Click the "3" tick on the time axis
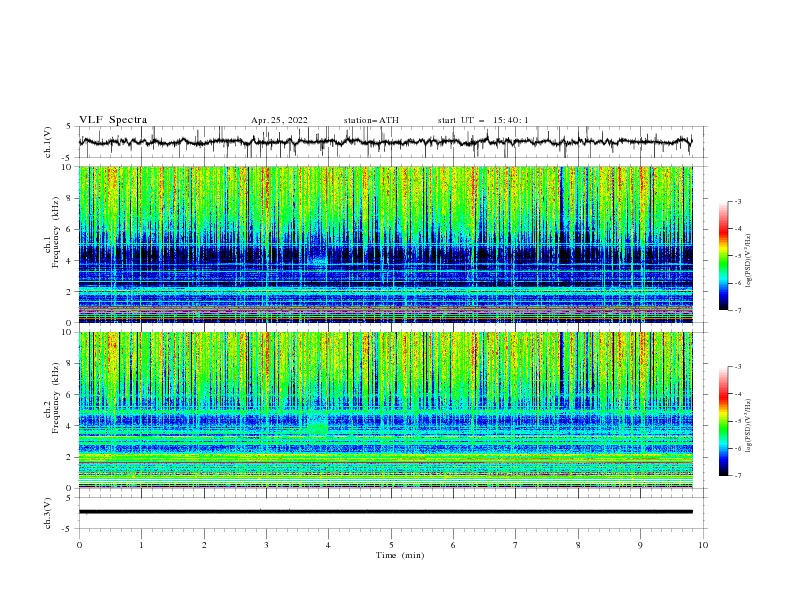This screenshot has height=612, width=792. pyautogui.click(x=266, y=545)
